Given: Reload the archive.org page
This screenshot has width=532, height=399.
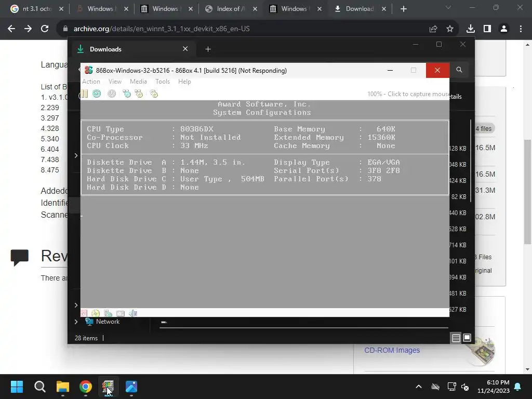Looking at the screenshot, I should coord(45,29).
